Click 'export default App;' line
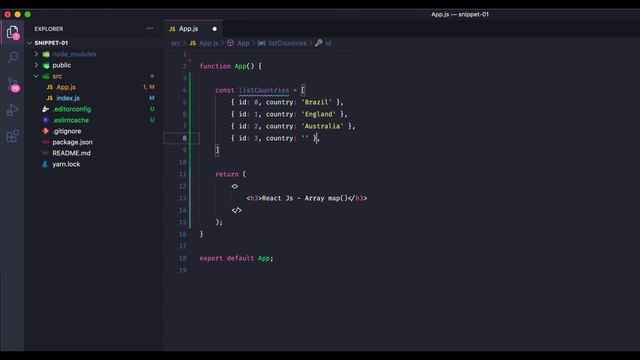The image size is (640, 360). 236,258
